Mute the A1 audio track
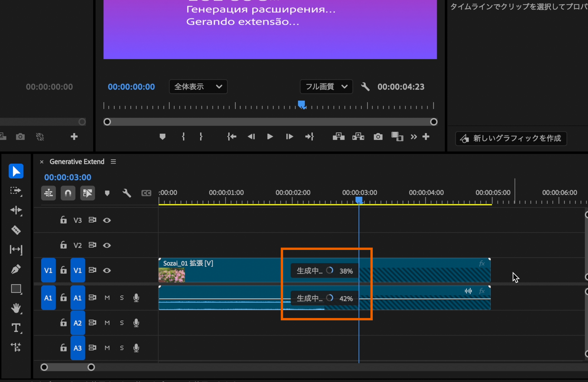 tap(107, 298)
